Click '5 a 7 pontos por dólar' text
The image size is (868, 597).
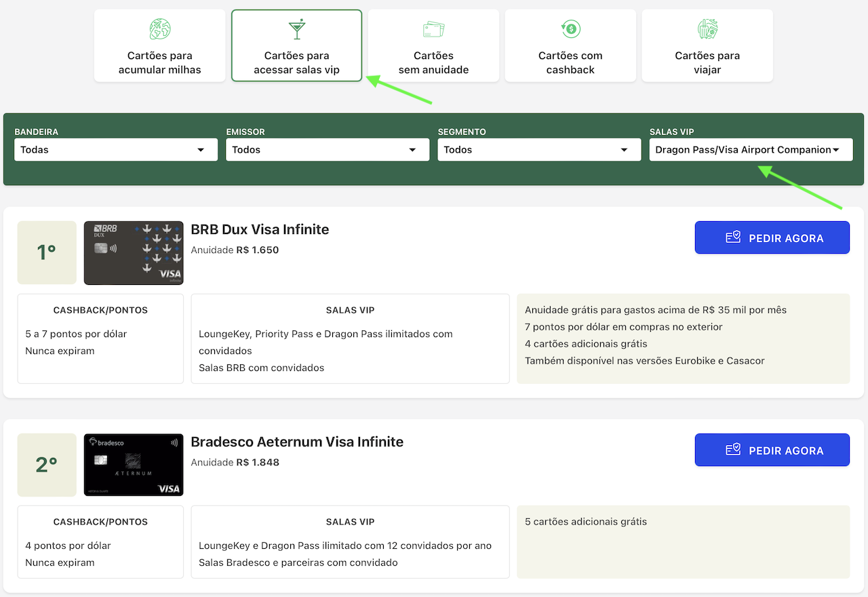tap(76, 334)
